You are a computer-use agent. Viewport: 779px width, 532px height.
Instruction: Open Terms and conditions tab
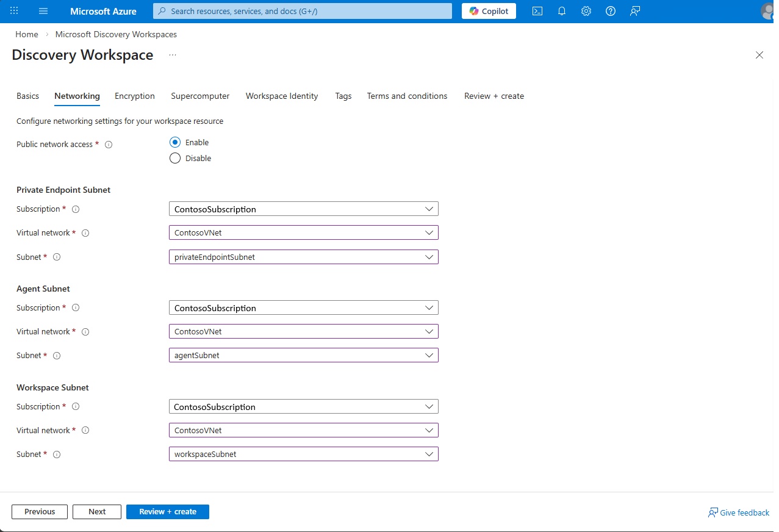tap(407, 96)
